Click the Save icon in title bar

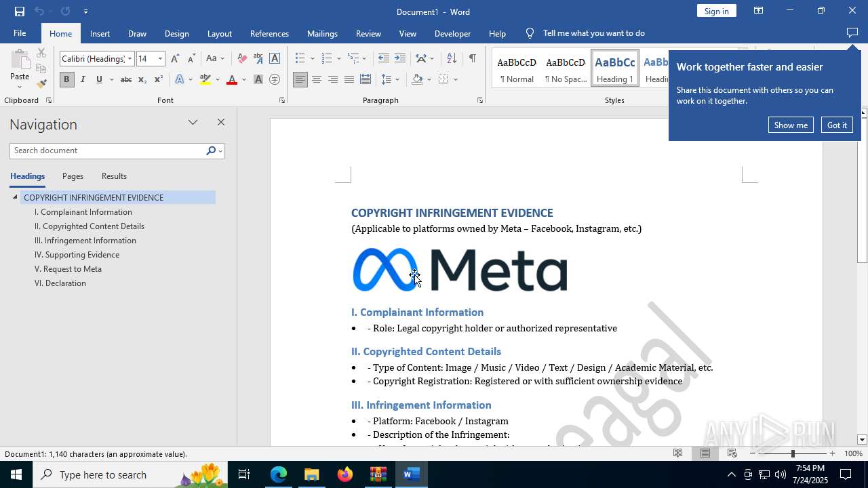20,12
